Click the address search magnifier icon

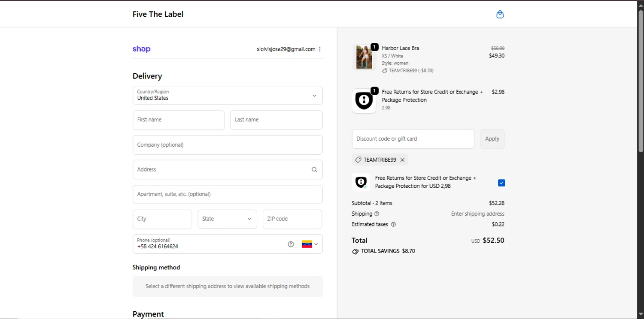(x=314, y=170)
